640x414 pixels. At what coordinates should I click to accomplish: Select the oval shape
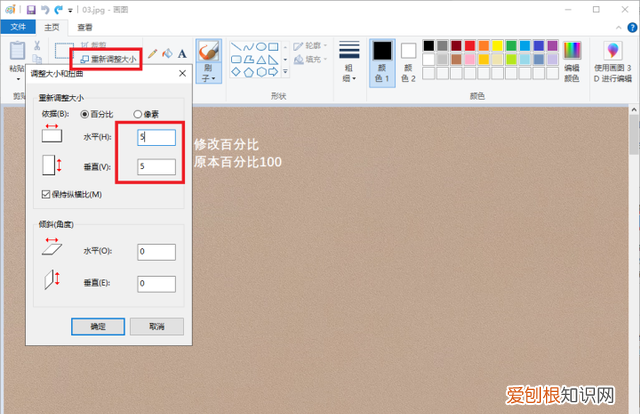(261, 47)
